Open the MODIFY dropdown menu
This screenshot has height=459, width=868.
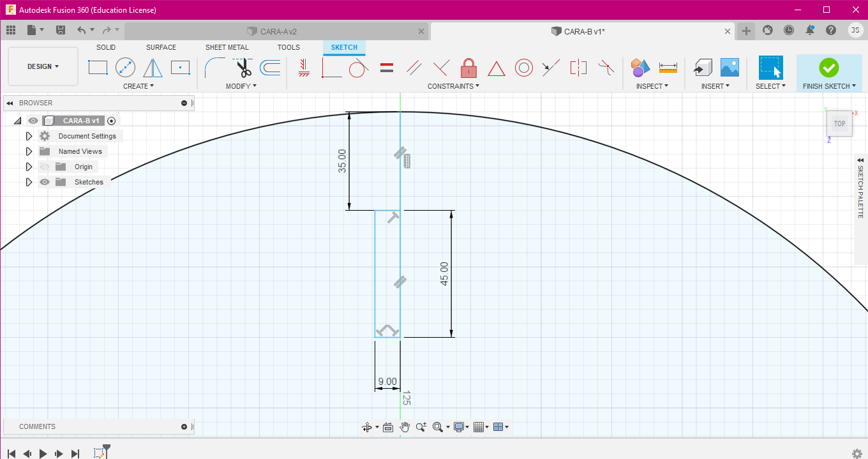[x=241, y=86]
